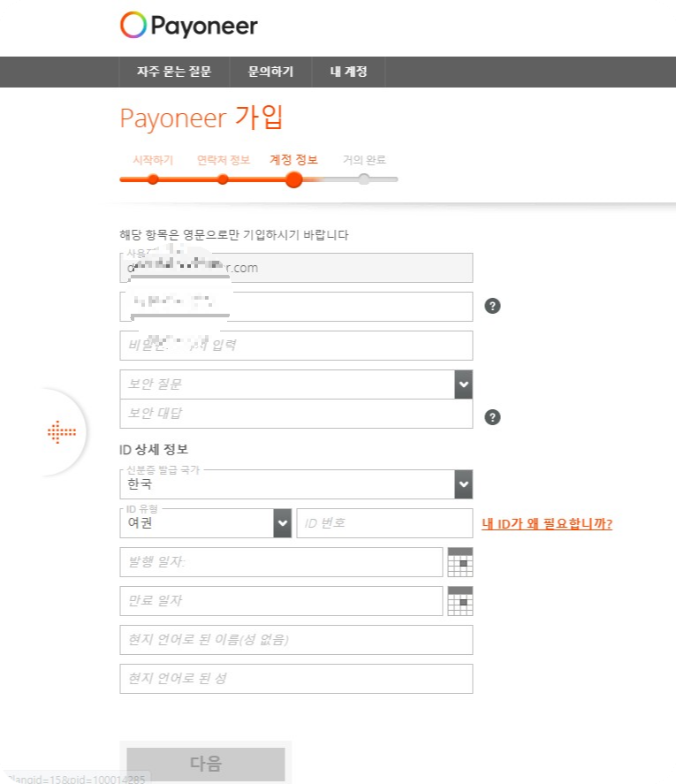
Task: Focus the 현지 언어로 된 성 field
Action: pyautogui.click(x=296, y=679)
